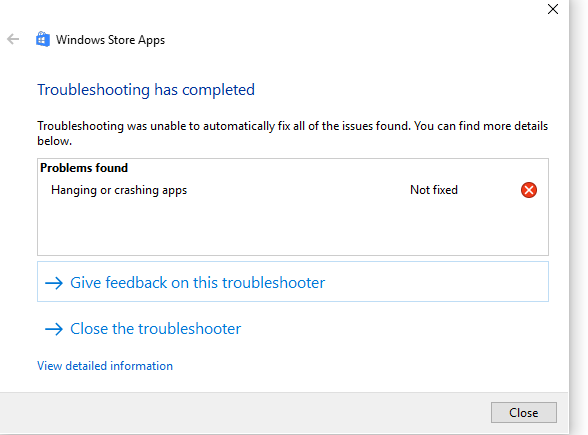Open Give feedback on this troubleshooter
The image size is (588, 435).
(x=293, y=282)
